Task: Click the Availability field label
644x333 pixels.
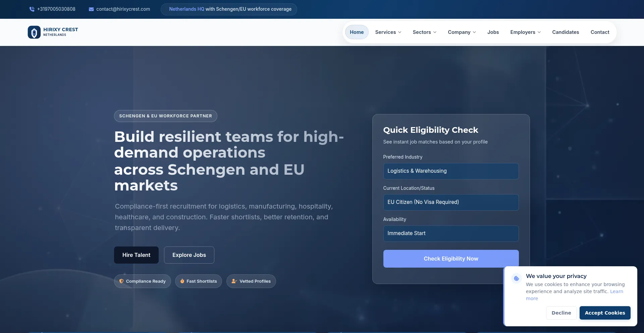Action: point(394,219)
